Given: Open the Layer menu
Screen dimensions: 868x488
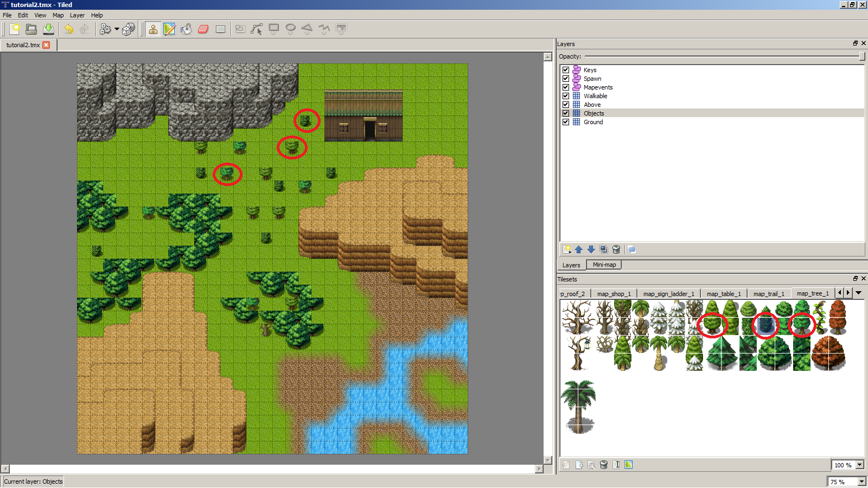Looking at the screenshot, I should tap(77, 15).
